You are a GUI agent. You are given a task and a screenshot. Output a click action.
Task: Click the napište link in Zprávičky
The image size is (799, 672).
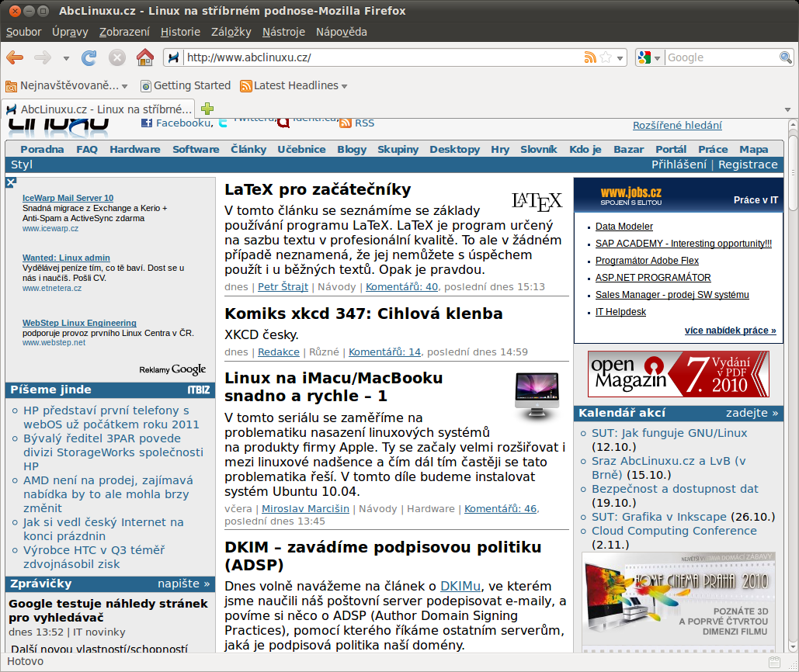183,584
